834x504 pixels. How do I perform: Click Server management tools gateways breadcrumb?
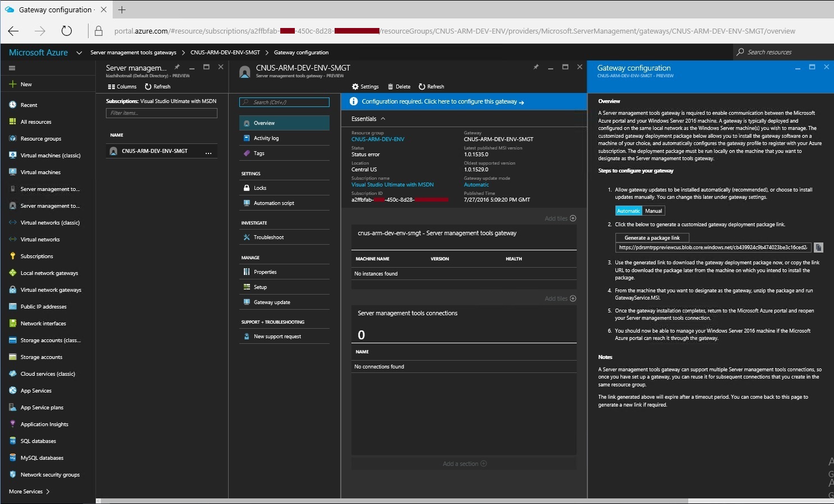tap(133, 53)
